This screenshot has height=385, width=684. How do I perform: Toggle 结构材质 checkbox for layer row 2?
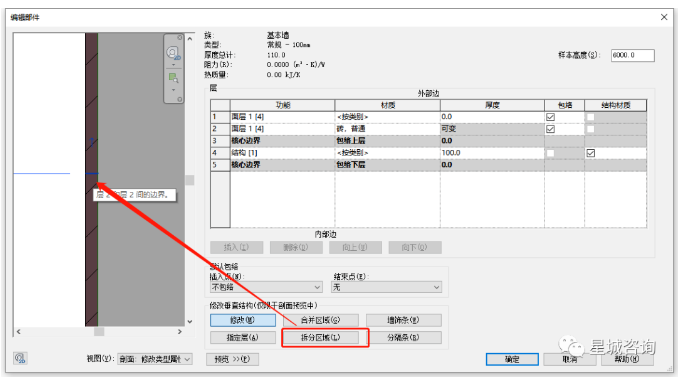point(591,129)
